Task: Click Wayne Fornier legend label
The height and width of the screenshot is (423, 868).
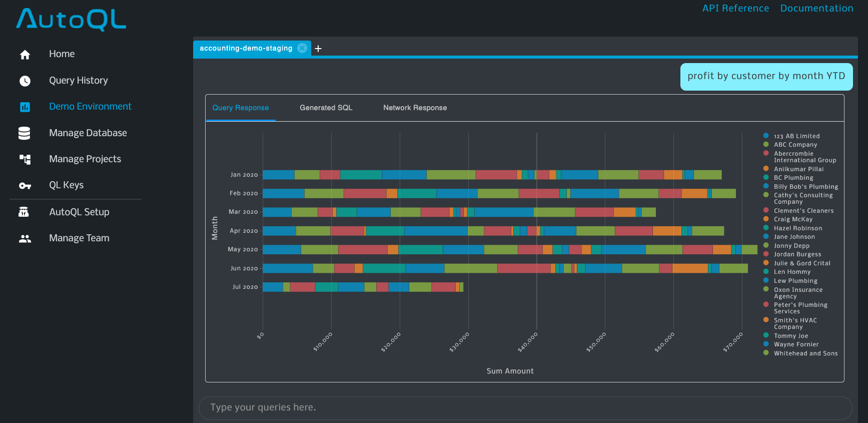Action: click(x=796, y=344)
